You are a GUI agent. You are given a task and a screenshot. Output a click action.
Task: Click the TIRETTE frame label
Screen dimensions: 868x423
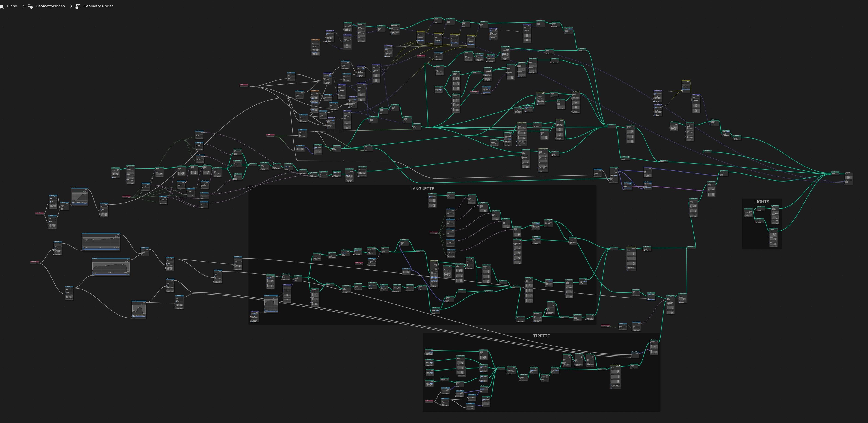point(541,336)
